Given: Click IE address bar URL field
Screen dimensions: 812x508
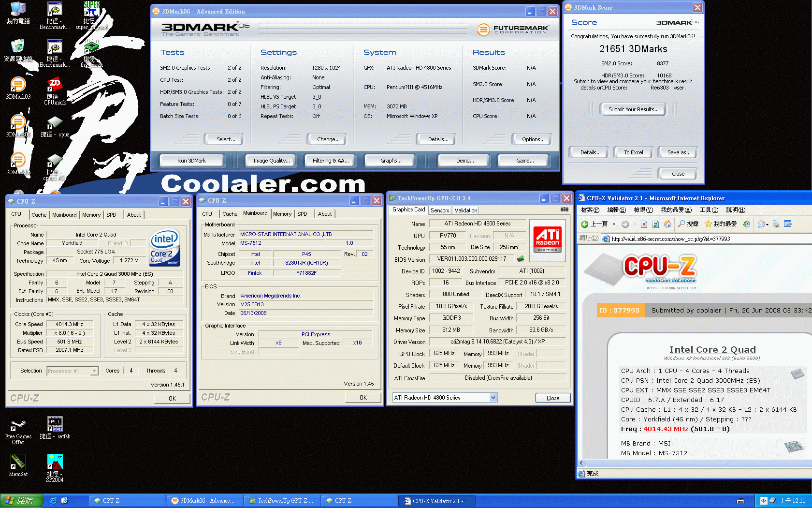Looking at the screenshot, I should (x=706, y=239).
